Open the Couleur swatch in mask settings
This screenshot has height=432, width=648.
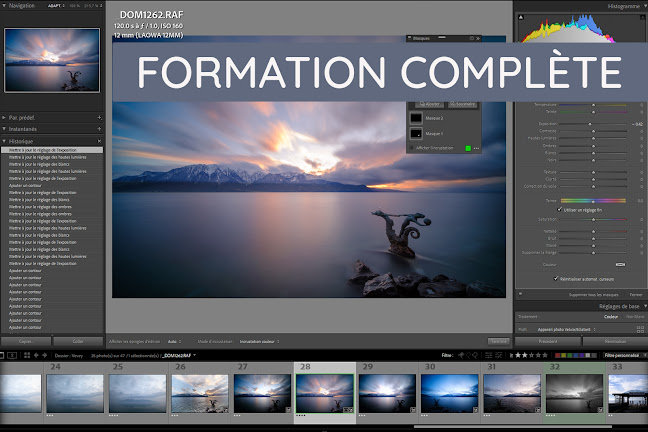click(x=620, y=265)
